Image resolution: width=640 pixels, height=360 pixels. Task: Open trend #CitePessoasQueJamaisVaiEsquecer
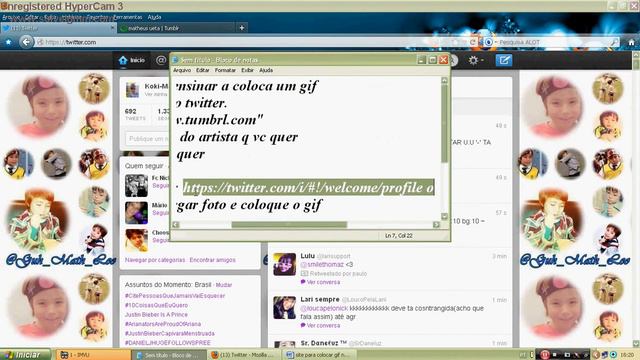[x=175, y=296]
